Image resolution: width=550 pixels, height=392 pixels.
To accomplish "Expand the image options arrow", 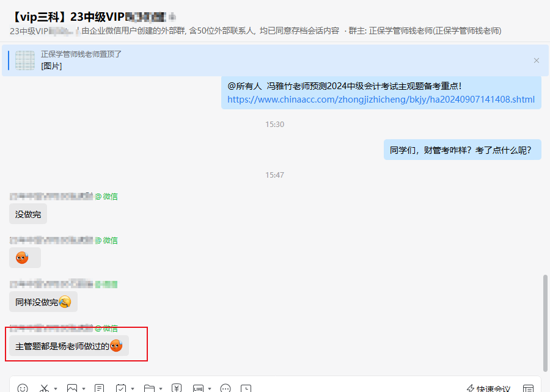I will tap(84, 388).
